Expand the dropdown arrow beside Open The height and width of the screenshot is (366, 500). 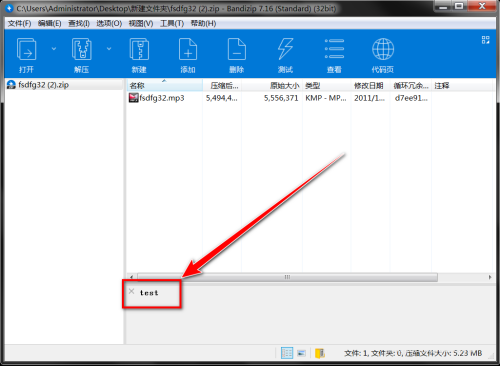54,49
